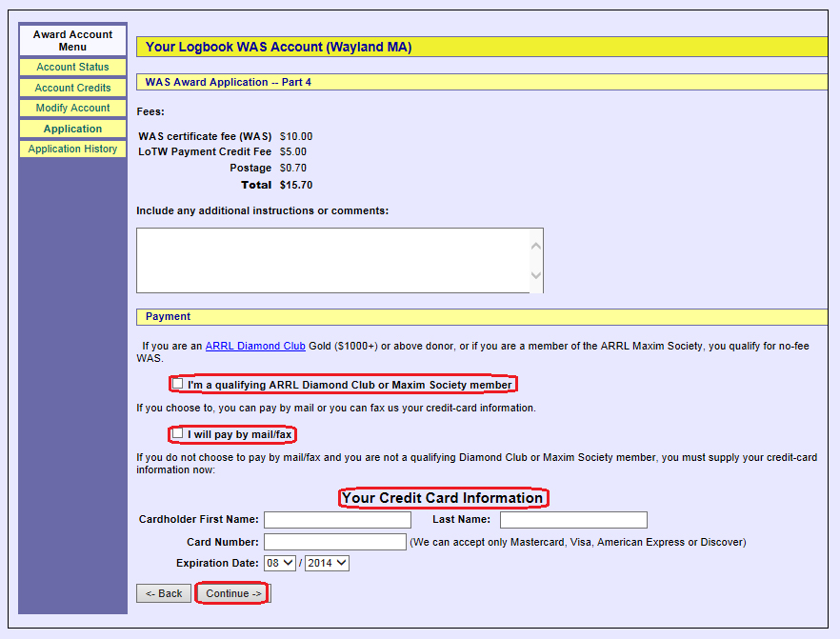This screenshot has width=840, height=639.
Task: Tick the 'I will pay by mail/fax' checkbox
Action: tap(178, 434)
